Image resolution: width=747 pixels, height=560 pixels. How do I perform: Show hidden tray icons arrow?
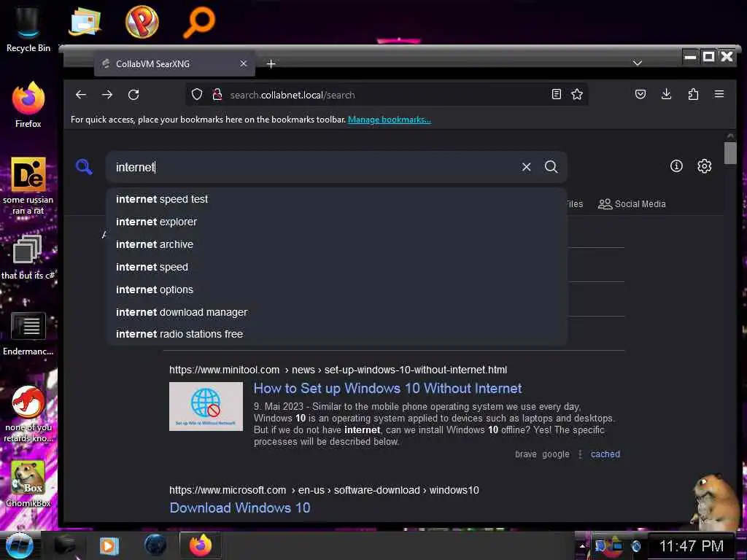(x=581, y=546)
